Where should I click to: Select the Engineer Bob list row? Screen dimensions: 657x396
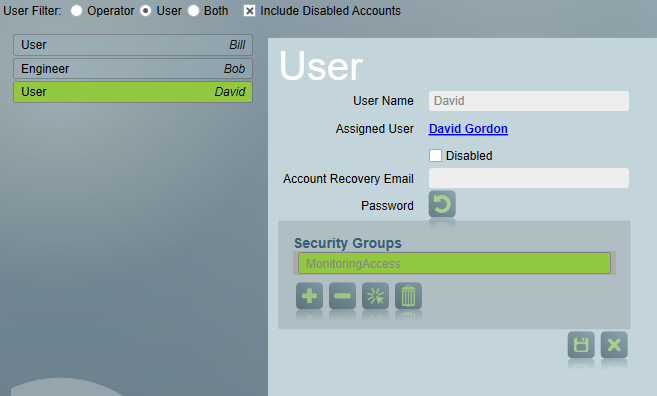coord(133,68)
